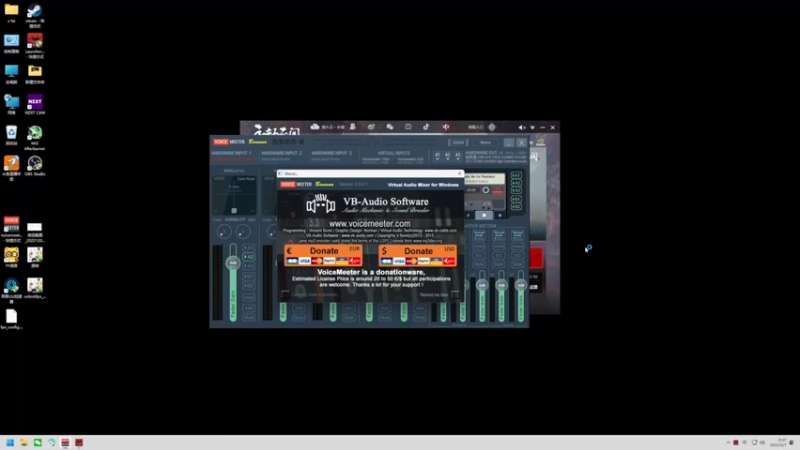The width and height of the screenshot is (800, 450).
Task: Toggle cassette recorder A1 bus button
Action: point(516,176)
